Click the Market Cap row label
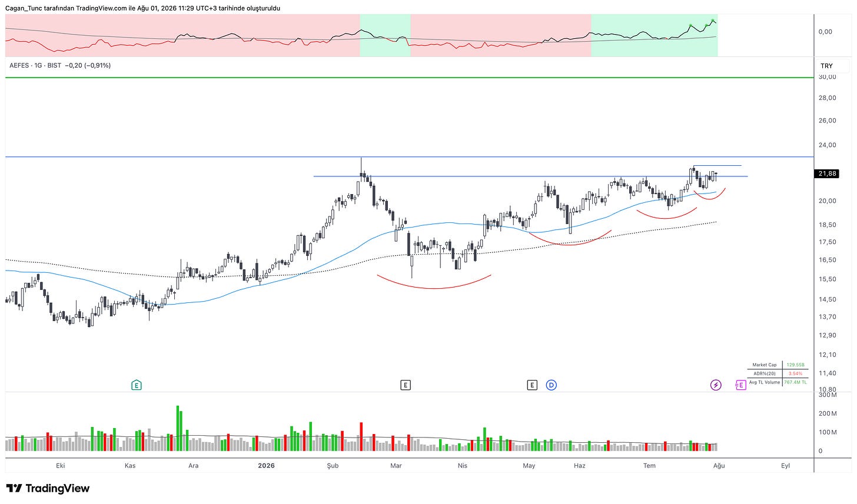This screenshot has width=857, height=504. [x=764, y=365]
